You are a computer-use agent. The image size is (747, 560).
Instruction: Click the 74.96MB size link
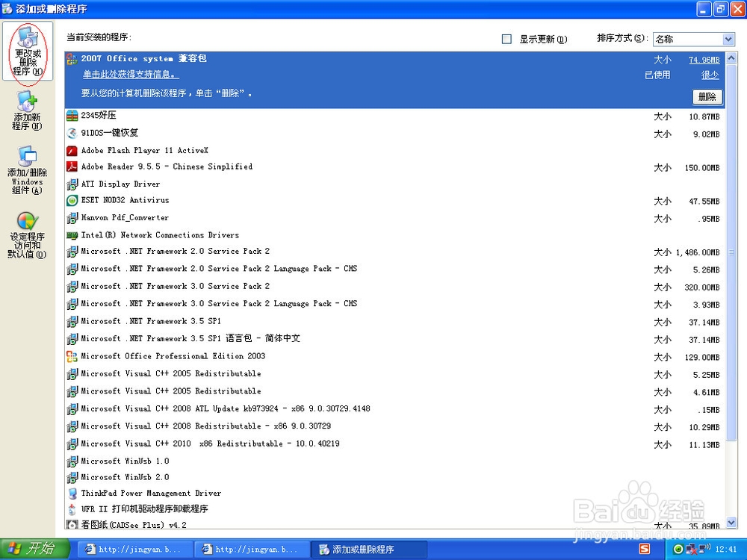tap(704, 60)
